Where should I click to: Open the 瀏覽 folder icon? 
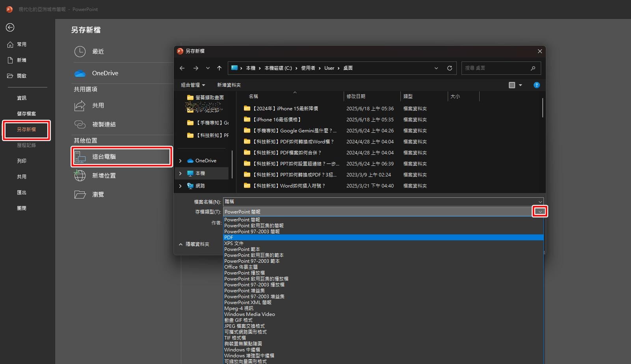click(80, 195)
